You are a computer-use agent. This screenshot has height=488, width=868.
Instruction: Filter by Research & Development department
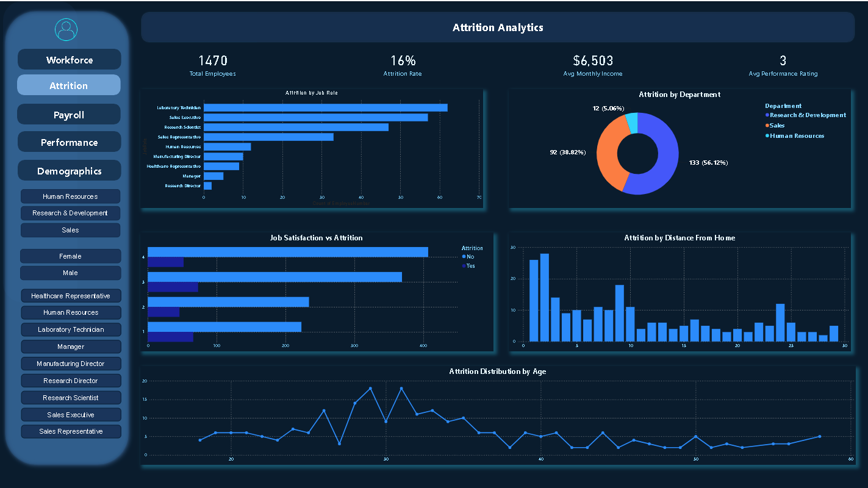70,213
